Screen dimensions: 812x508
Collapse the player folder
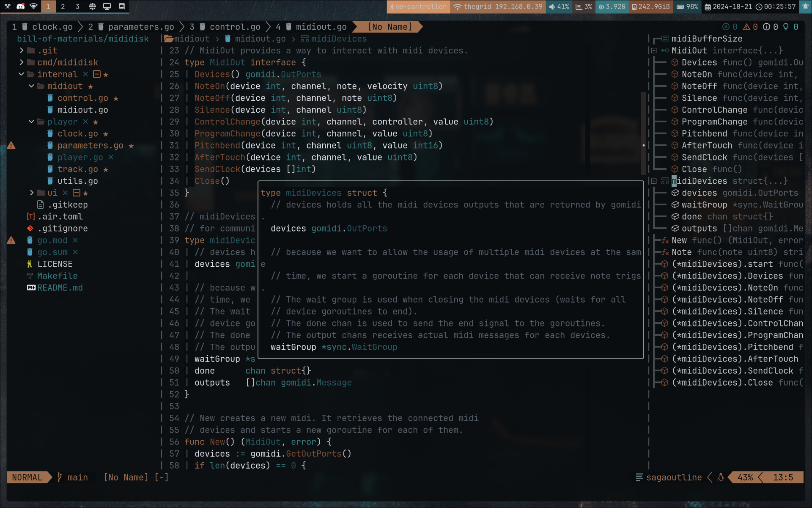tap(32, 121)
